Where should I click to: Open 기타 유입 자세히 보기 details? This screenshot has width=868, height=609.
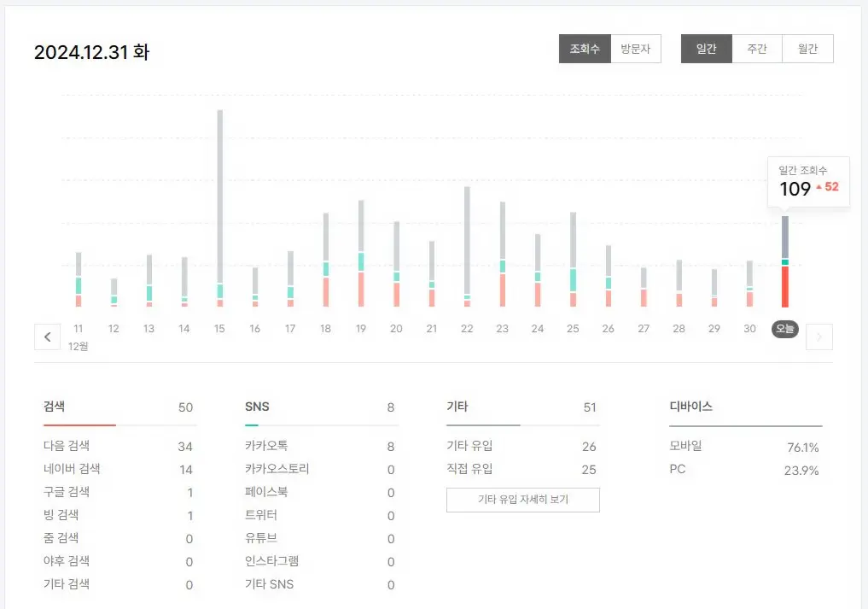pyautogui.click(x=522, y=500)
